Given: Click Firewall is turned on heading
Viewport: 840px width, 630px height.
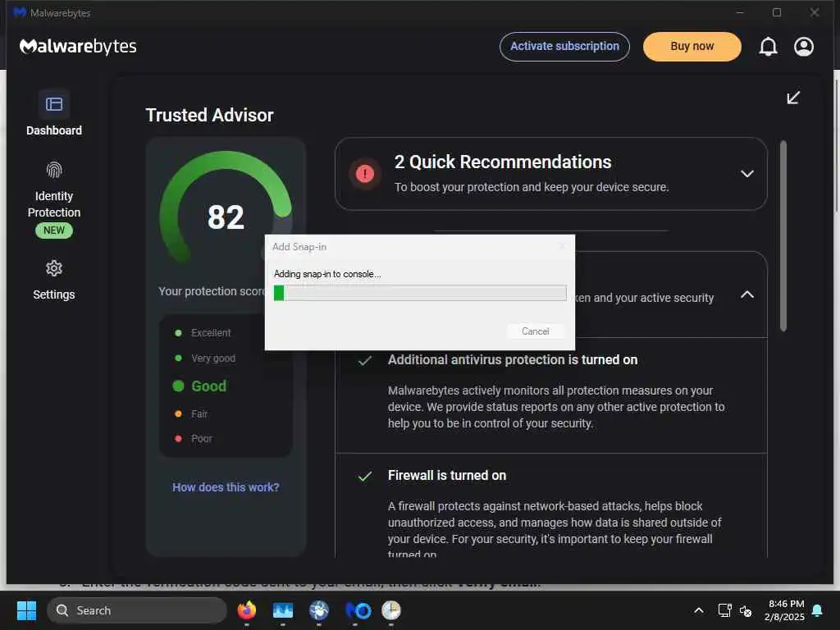Looking at the screenshot, I should click(447, 475).
